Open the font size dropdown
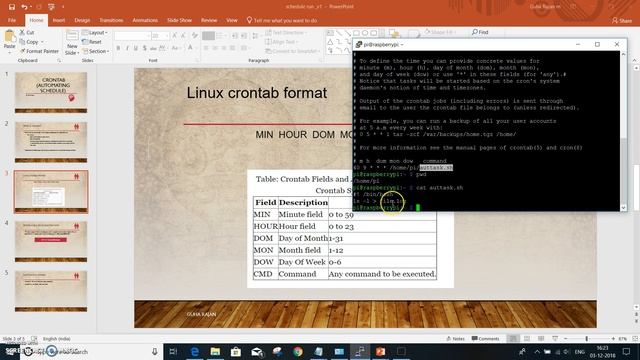Viewport: 640px width, 360px height. pyautogui.click(x=167, y=36)
